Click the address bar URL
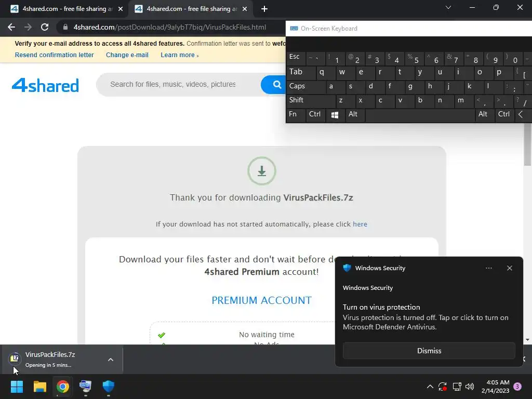 point(170,27)
